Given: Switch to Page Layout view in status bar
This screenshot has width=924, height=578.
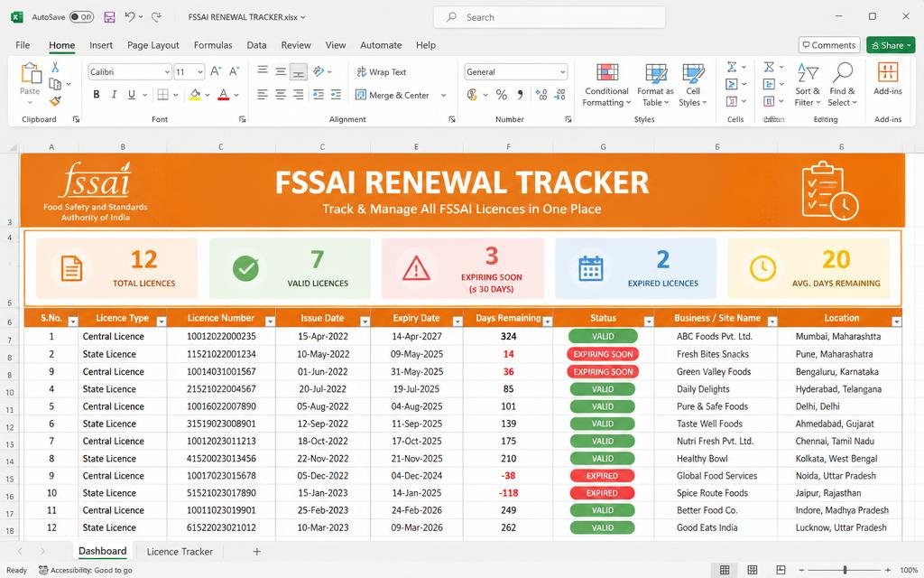Looking at the screenshot, I should (753, 570).
